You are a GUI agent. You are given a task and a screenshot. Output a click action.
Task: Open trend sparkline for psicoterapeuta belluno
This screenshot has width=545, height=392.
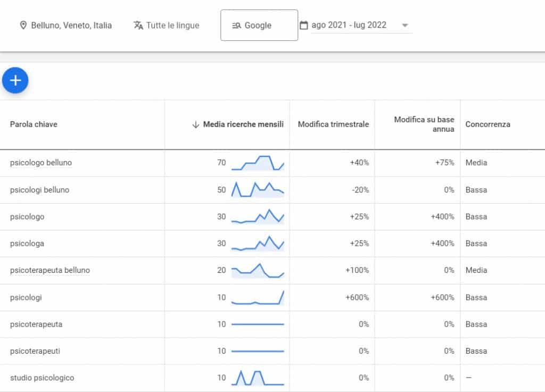[258, 271]
